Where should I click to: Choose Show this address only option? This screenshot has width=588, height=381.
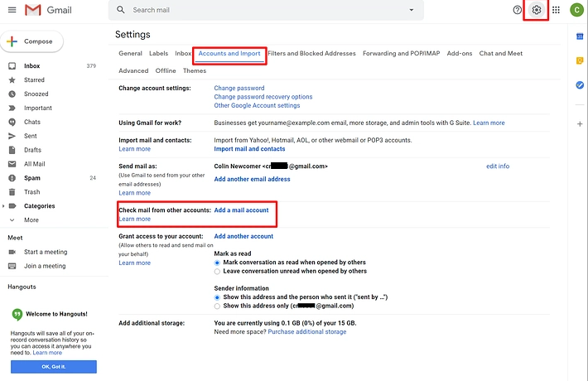click(x=218, y=306)
